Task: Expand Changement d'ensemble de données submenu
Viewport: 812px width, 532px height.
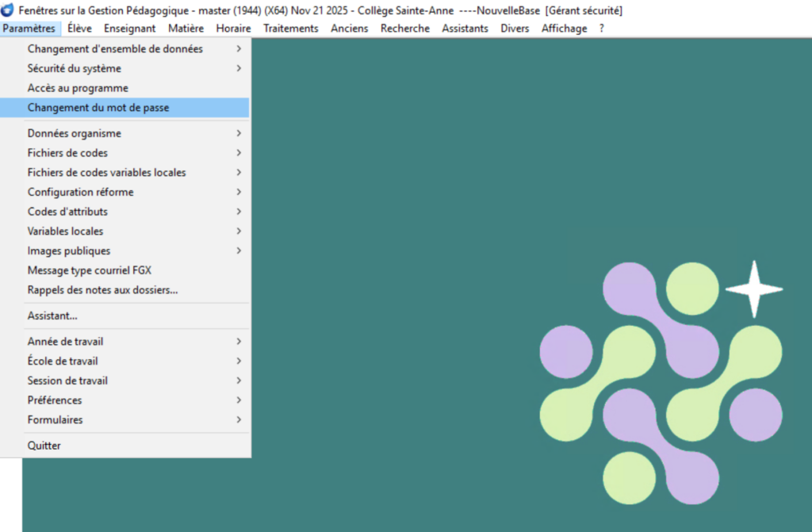Action: pos(115,49)
